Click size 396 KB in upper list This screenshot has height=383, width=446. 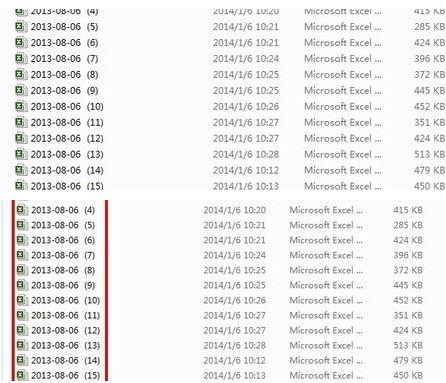click(429, 59)
